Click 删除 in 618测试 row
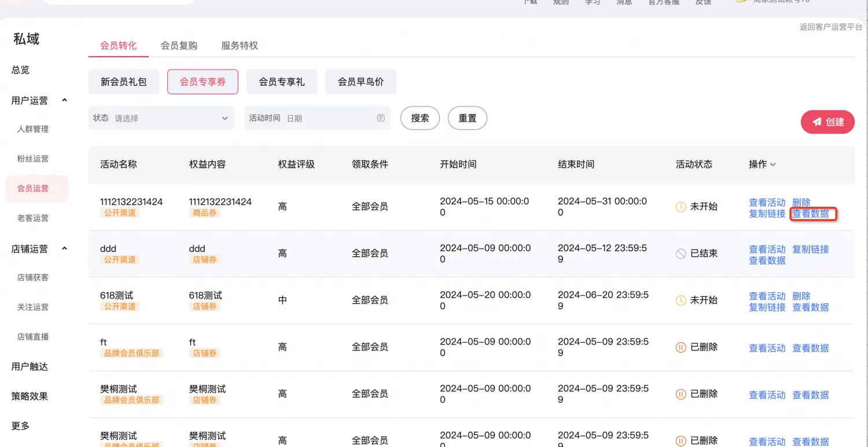 pyautogui.click(x=801, y=296)
